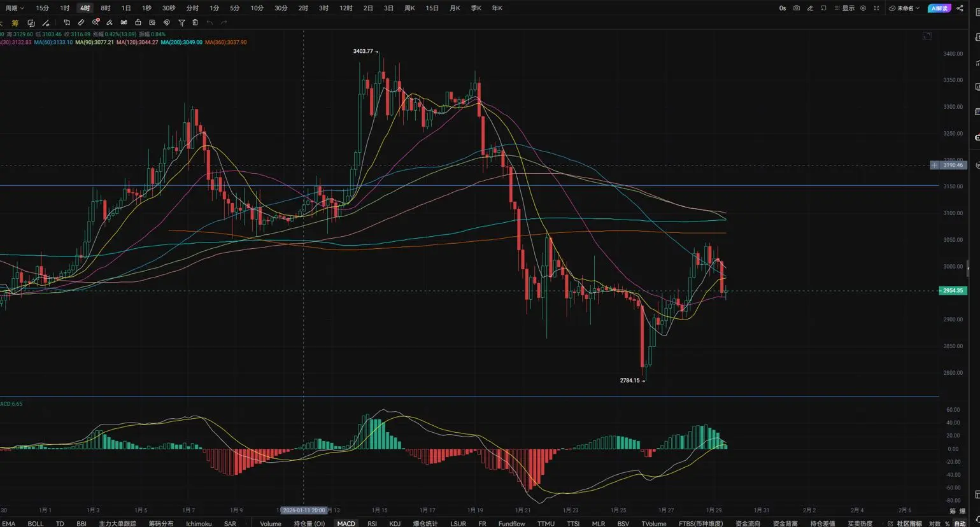Toggle the MACD sub-indicator

pos(346,523)
